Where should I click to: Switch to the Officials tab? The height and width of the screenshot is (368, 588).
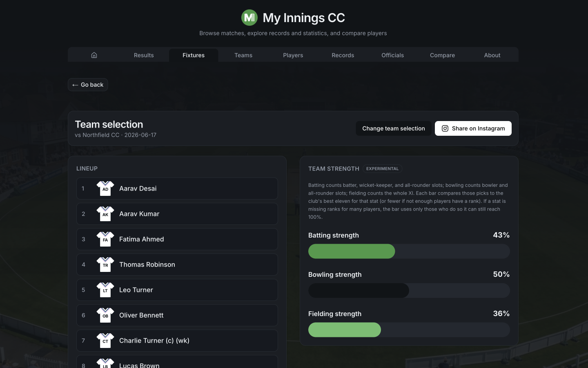393,55
